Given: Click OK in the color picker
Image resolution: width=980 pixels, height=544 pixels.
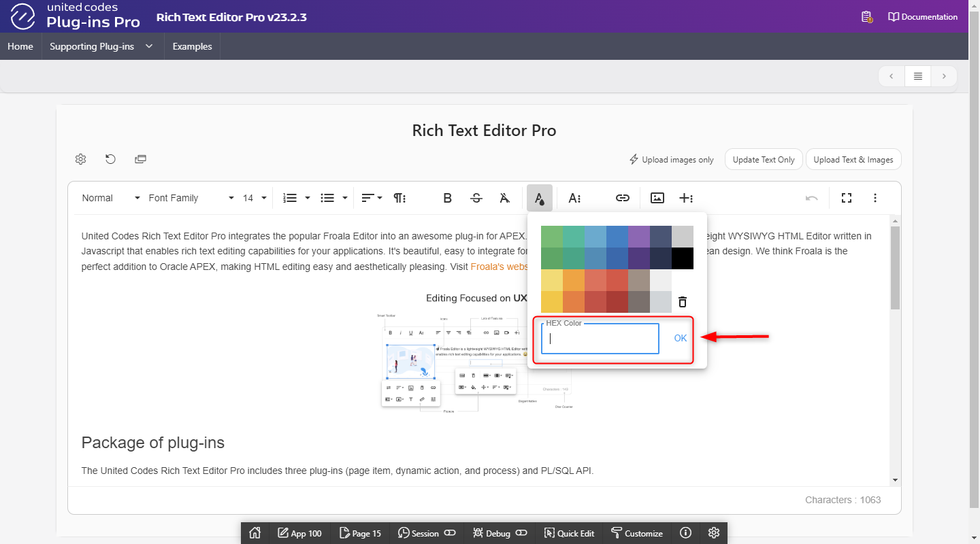Looking at the screenshot, I should tap(681, 338).
